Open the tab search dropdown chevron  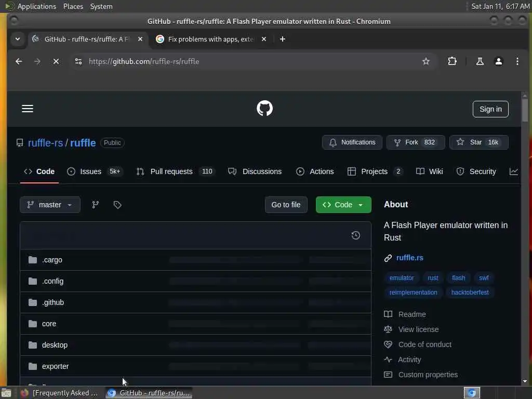click(18, 39)
